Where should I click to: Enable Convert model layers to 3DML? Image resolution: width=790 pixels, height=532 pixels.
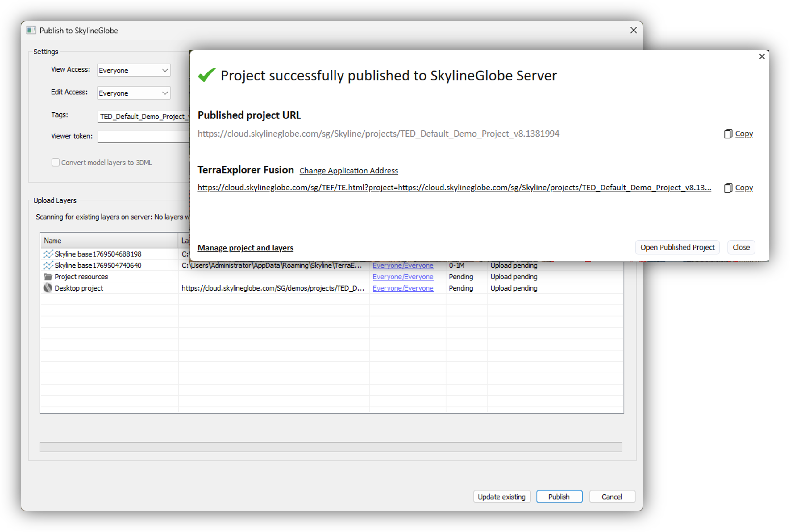click(55, 162)
